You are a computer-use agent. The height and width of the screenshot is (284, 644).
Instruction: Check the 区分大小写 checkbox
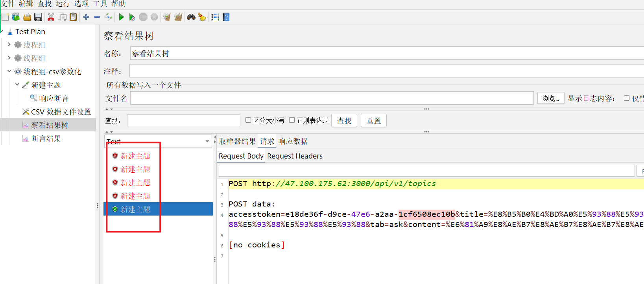248,120
